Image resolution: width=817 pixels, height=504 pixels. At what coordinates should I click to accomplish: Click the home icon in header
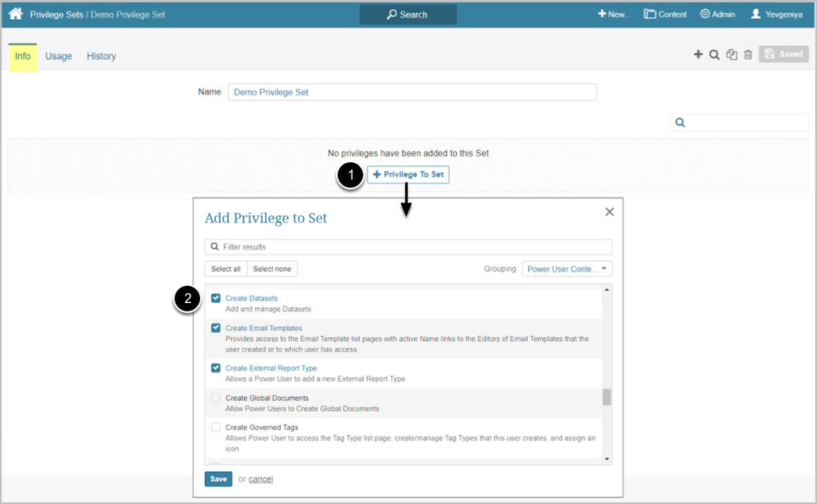coord(16,14)
